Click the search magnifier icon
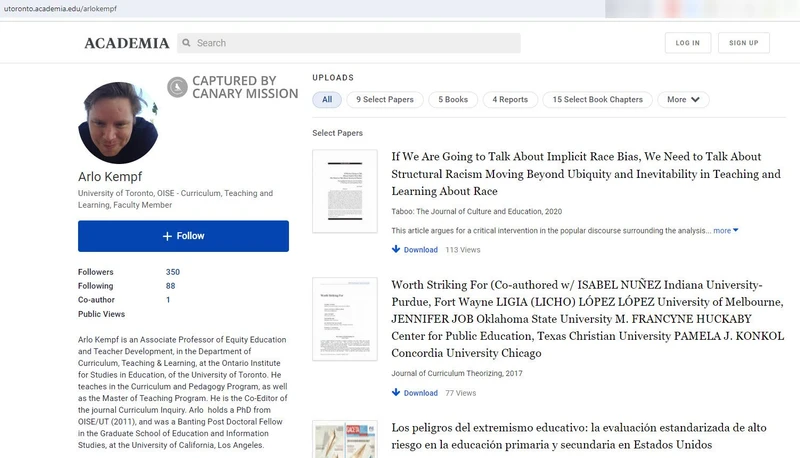The width and height of the screenshot is (800, 458). (187, 43)
